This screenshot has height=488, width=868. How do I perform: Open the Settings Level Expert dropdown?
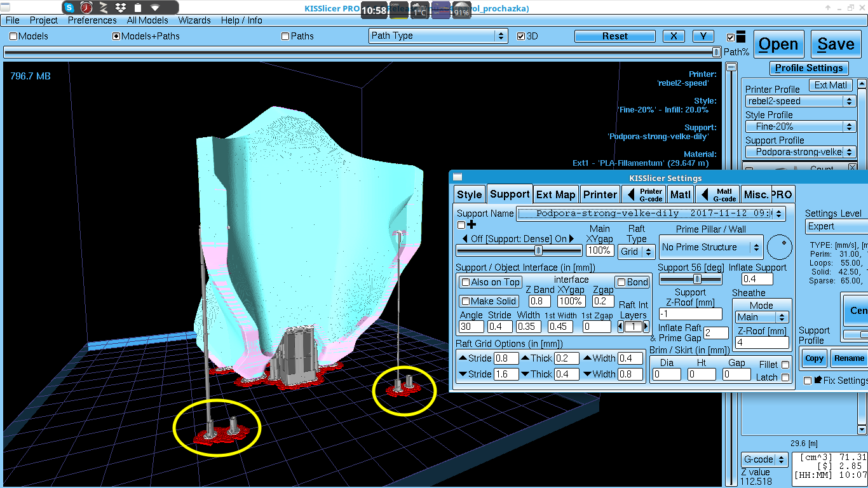[836, 226]
